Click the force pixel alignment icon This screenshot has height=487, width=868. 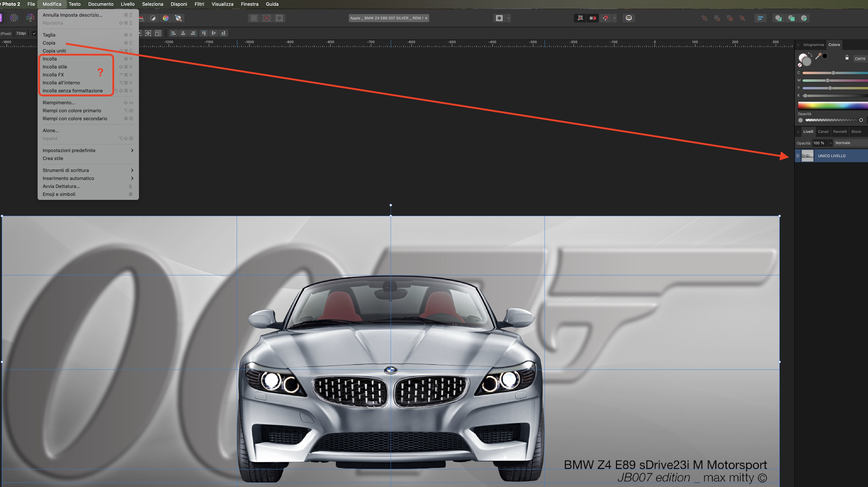[x=580, y=18]
